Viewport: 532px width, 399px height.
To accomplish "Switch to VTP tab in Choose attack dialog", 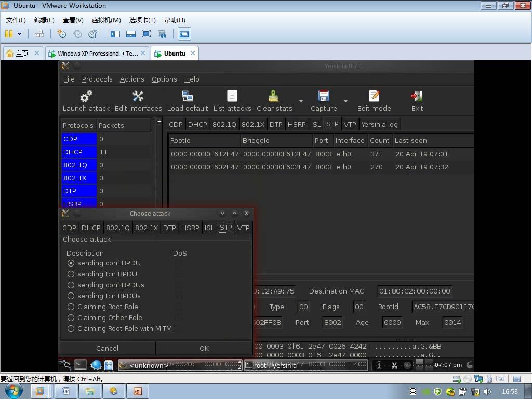I will click(243, 228).
